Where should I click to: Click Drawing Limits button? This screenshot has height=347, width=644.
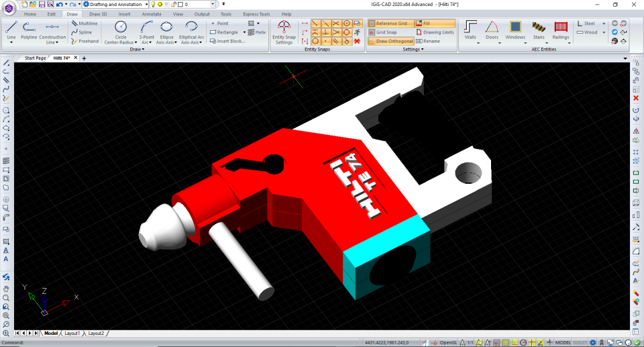(435, 32)
